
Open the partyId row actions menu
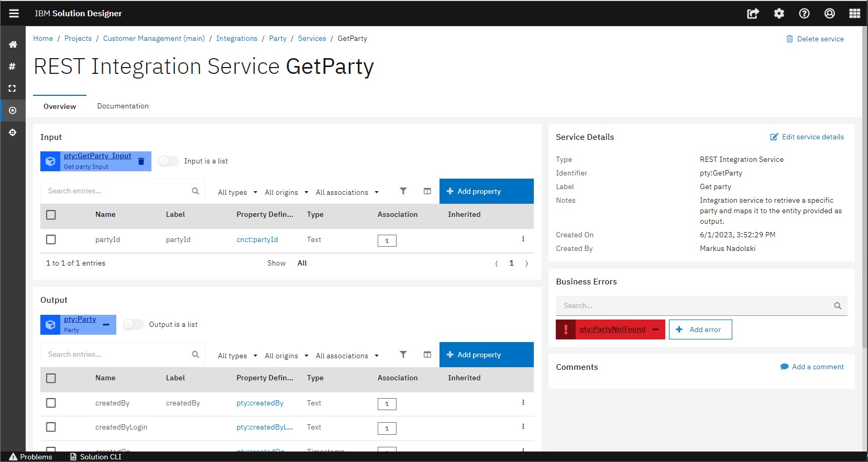tap(523, 239)
